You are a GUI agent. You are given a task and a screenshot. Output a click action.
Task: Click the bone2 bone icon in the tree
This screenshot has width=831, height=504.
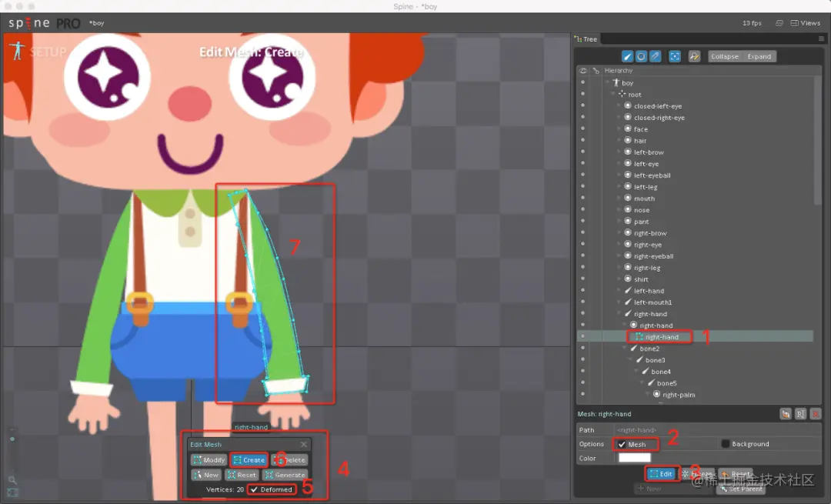click(633, 349)
